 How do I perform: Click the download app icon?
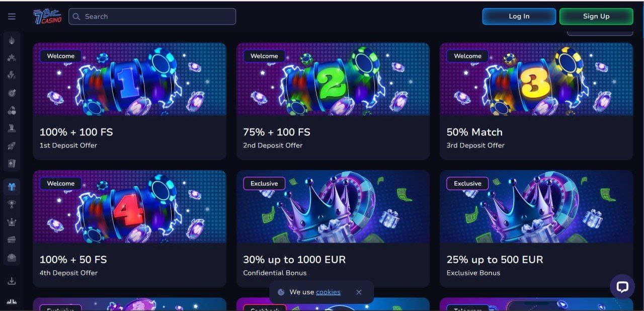pyautogui.click(x=12, y=281)
